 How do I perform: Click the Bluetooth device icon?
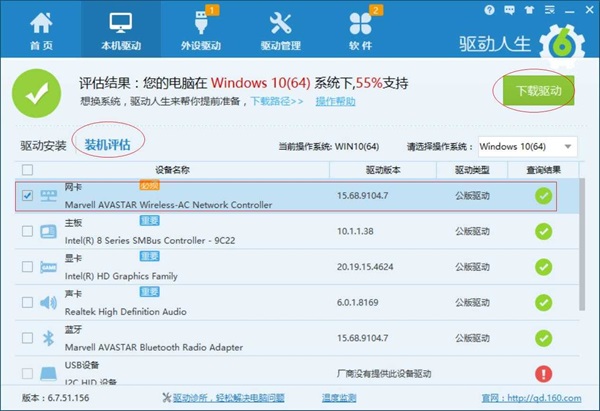click(49, 338)
